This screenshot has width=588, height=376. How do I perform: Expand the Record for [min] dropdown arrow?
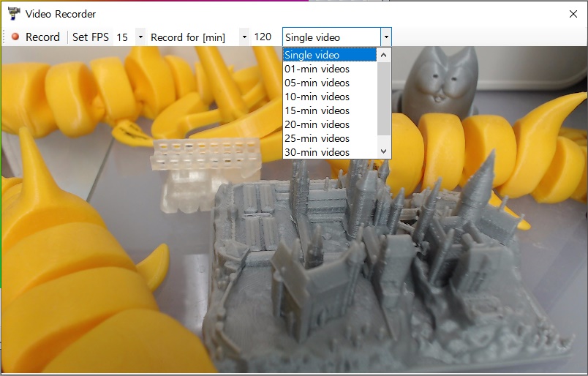click(x=244, y=37)
